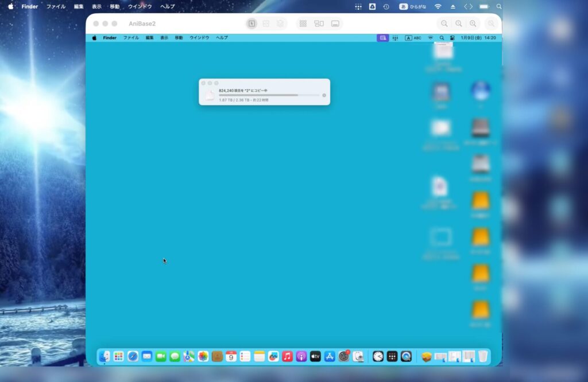Open the ひらがな input source menu
Image resolution: width=588 pixels, height=382 pixels.
click(413, 6)
